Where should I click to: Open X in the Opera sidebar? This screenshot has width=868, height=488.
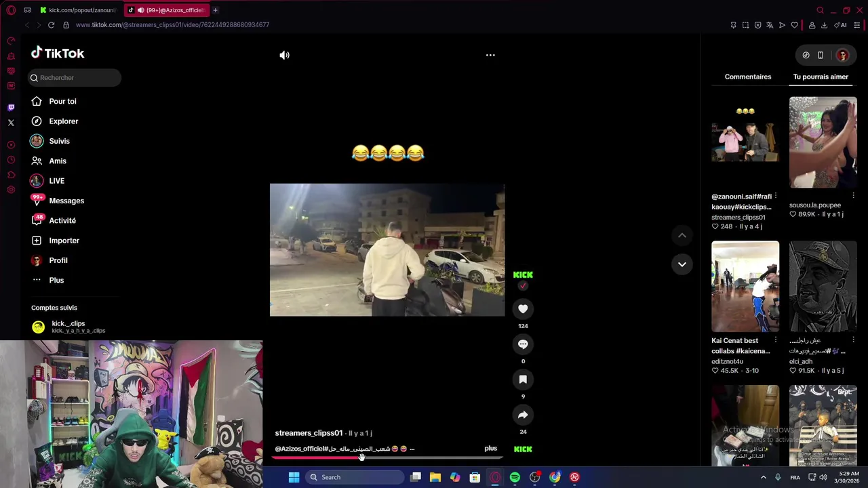11,123
